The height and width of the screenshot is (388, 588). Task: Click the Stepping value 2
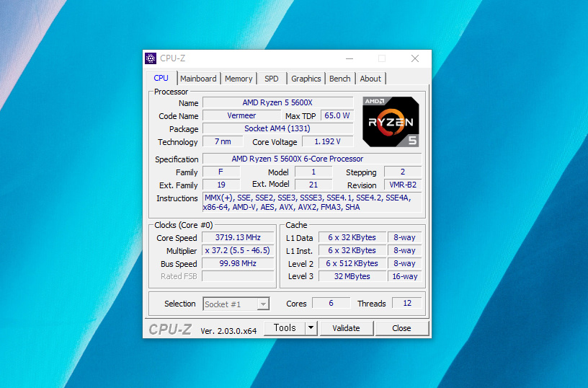point(403,172)
